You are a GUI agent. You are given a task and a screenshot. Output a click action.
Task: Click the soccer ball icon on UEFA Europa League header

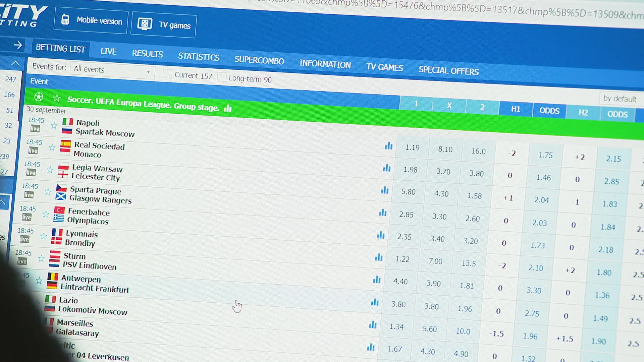39,97
